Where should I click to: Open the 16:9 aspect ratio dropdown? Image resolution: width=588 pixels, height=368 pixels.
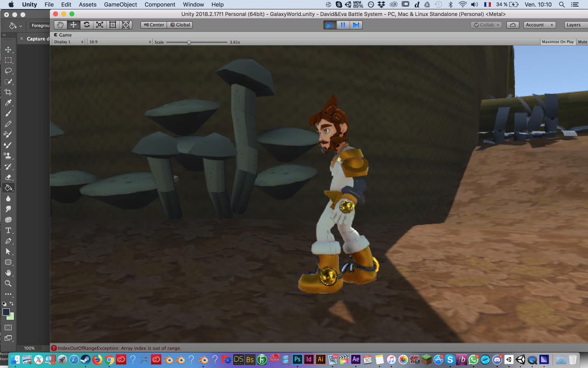(120, 42)
